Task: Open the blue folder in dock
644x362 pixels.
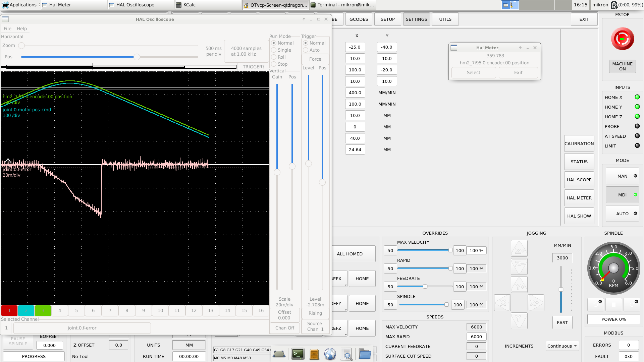Action: tap(365, 354)
